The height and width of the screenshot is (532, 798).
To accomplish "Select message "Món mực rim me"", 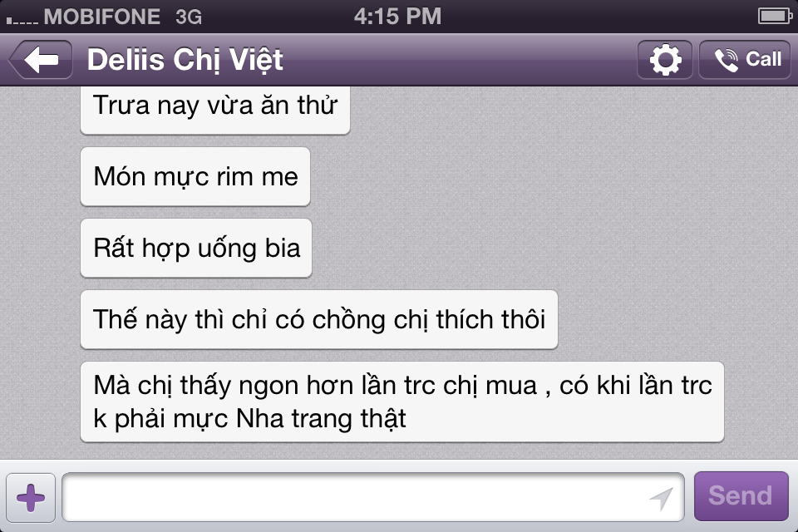I will pos(195,177).
